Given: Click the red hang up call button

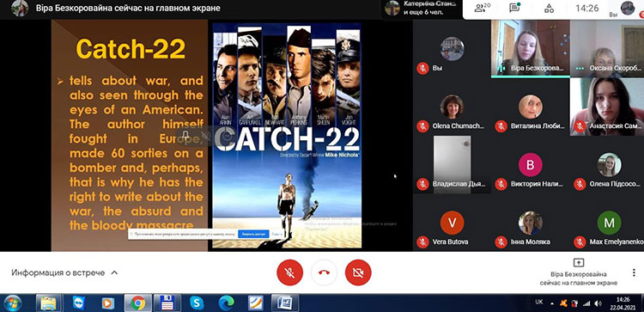Looking at the screenshot, I should [x=324, y=273].
